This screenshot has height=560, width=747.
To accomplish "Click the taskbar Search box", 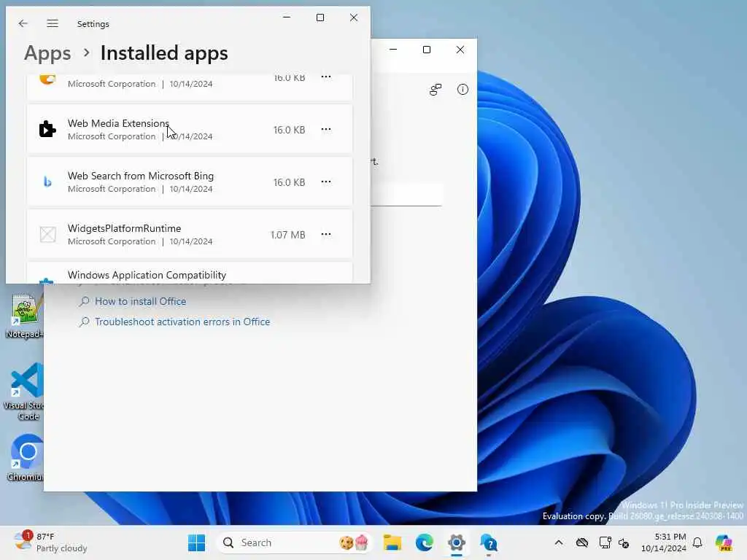I will [295, 542].
